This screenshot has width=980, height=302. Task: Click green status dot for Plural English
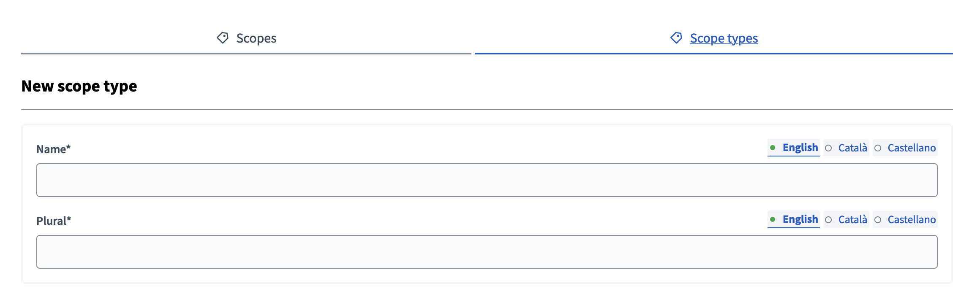pyautogui.click(x=773, y=219)
